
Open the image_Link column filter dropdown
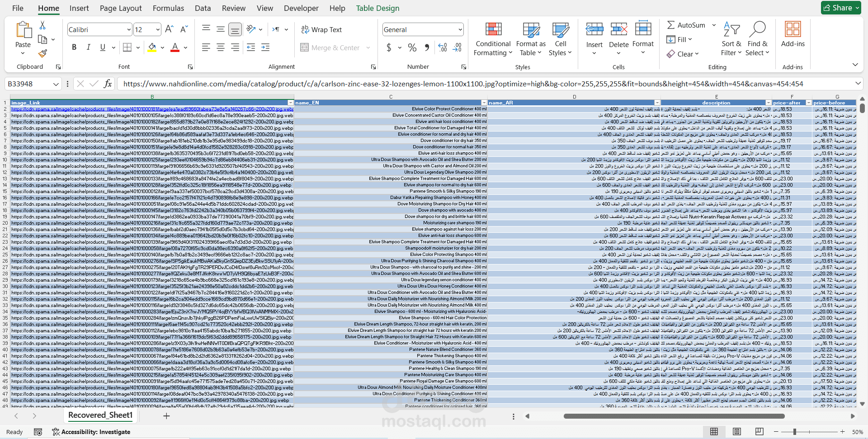(291, 103)
